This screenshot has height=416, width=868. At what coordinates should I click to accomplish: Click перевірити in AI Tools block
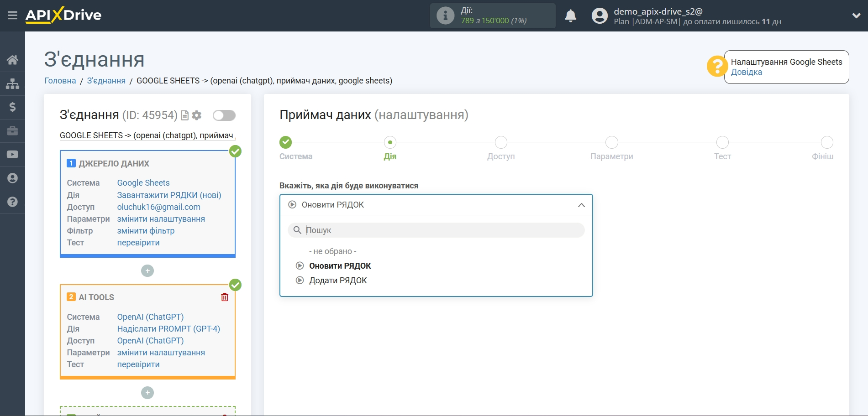tap(138, 364)
